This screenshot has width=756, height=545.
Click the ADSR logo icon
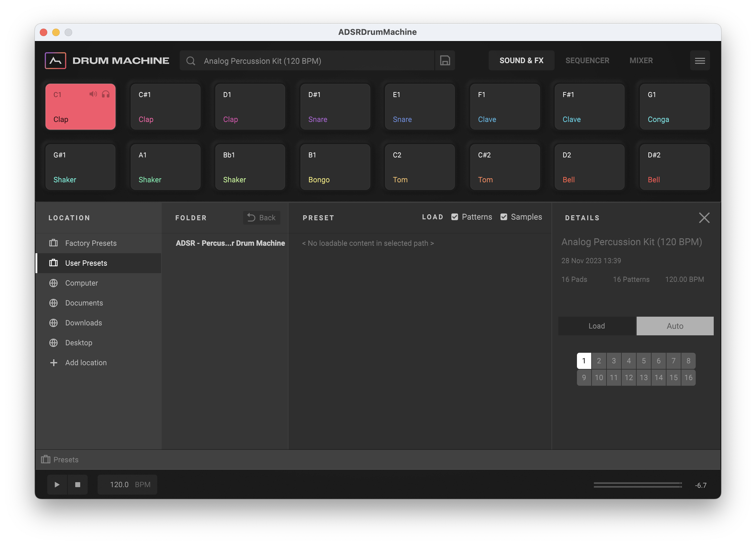[55, 61]
